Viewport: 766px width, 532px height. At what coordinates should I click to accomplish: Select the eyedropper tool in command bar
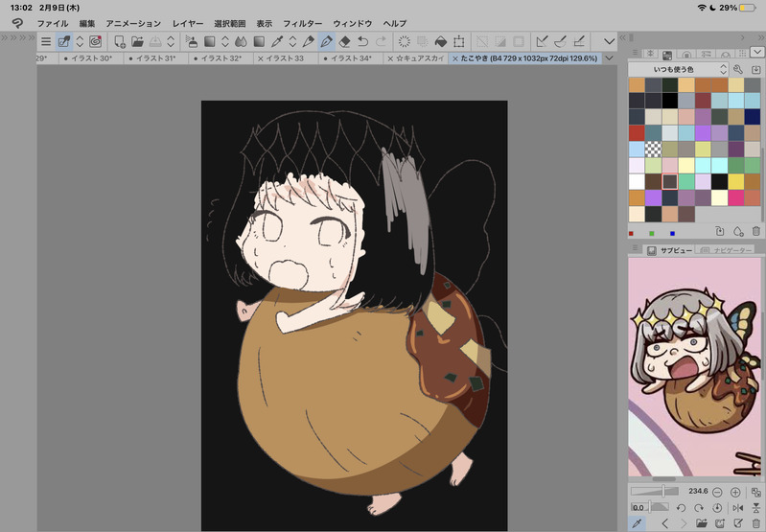click(276, 41)
